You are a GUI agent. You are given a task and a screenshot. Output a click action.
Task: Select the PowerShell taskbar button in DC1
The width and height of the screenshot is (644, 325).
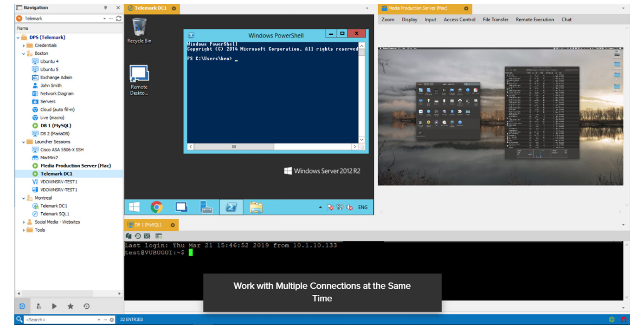(x=231, y=207)
